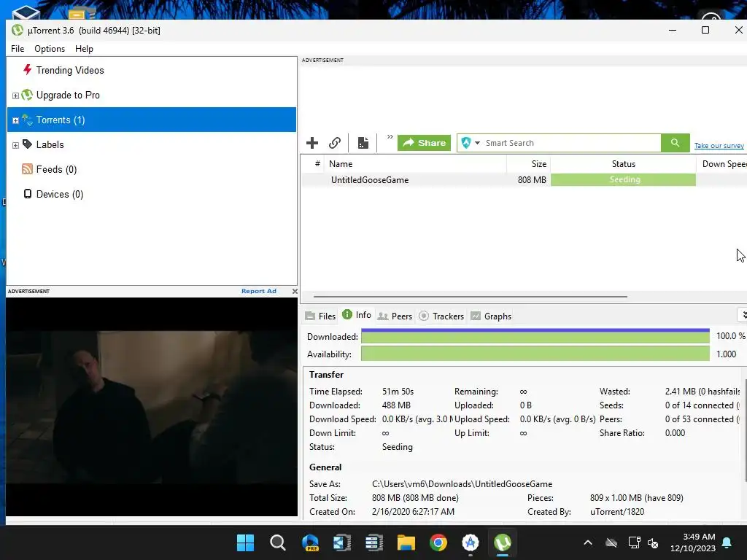Click the network display tray icon
The width and height of the screenshot is (747, 560).
point(634,542)
